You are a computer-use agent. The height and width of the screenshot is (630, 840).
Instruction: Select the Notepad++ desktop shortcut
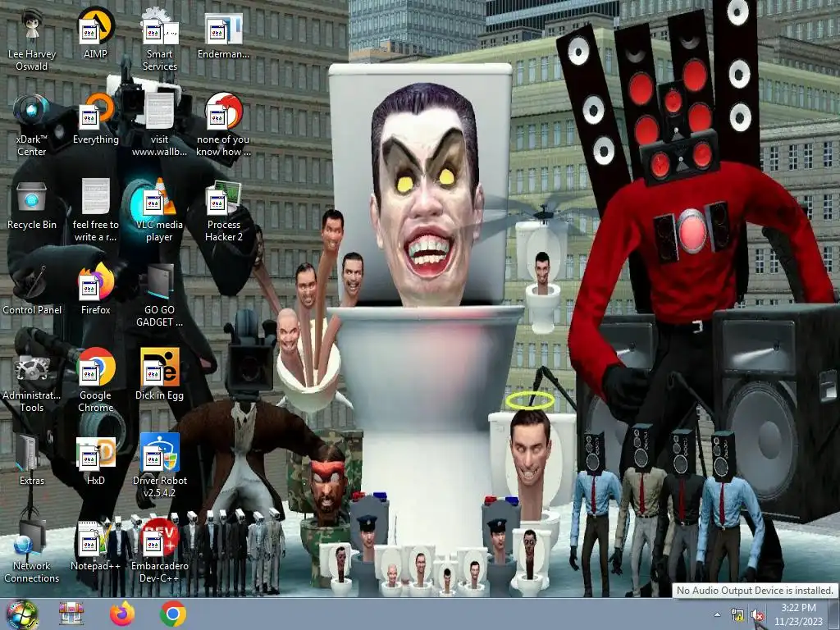95,546
